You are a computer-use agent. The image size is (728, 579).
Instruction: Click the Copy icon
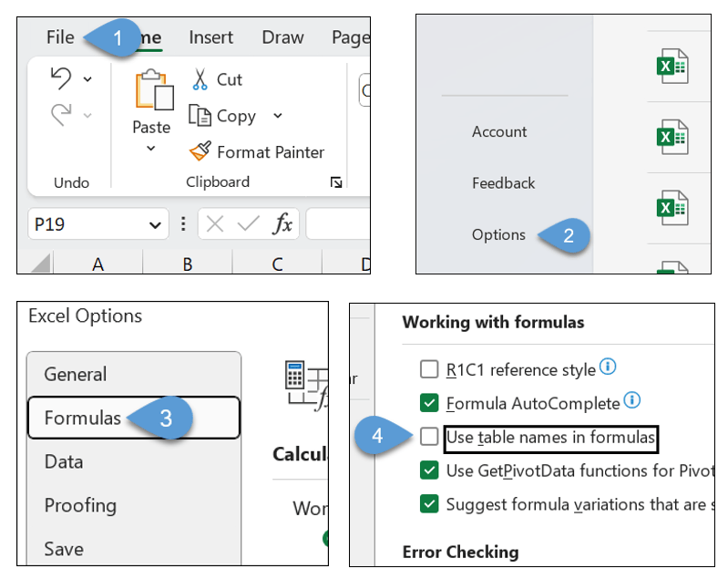[200, 116]
